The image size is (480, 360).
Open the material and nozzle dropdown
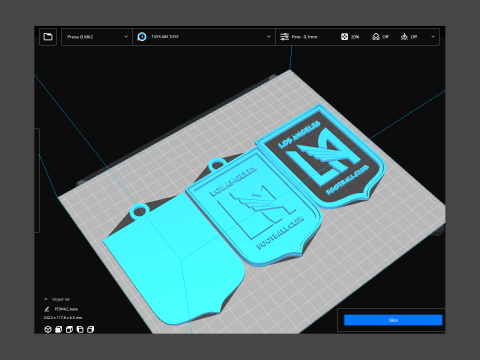pos(204,37)
